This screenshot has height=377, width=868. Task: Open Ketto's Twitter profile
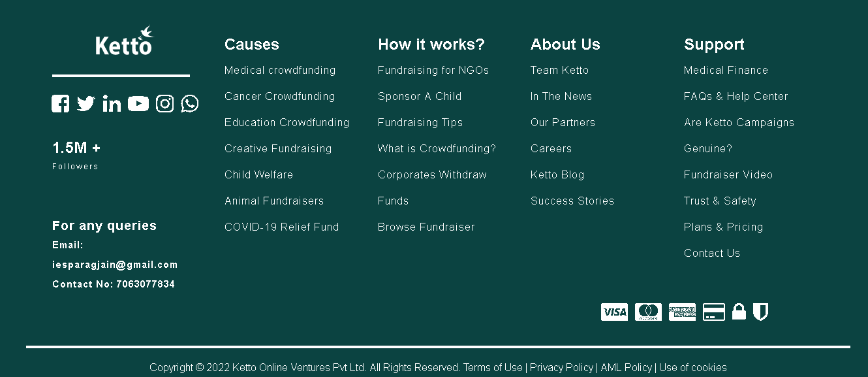(x=85, y=103)
